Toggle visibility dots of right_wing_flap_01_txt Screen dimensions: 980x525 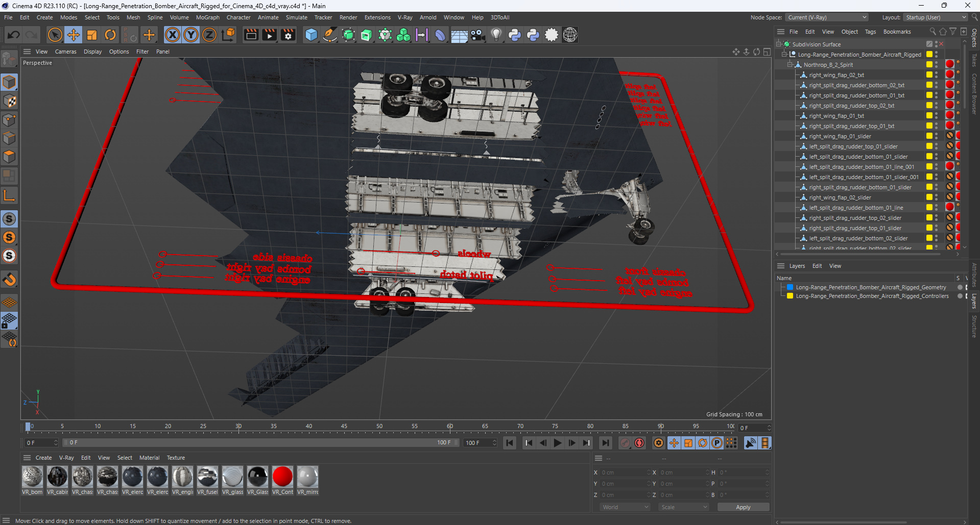point(936,116)
